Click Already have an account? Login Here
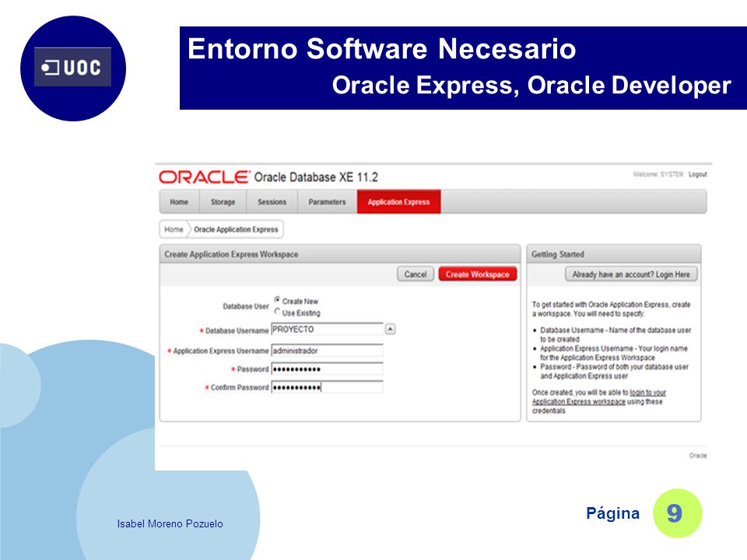747x560 pixels. (x=631, y=275)
